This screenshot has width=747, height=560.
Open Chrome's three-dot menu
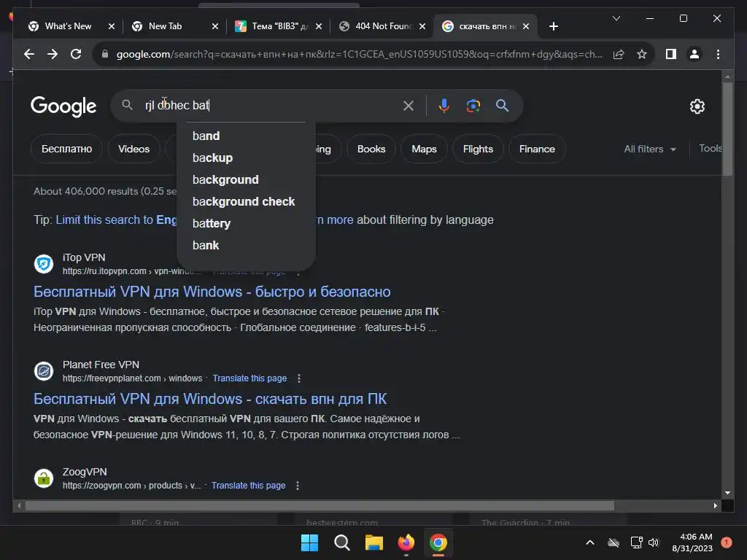tap(718, 54)
